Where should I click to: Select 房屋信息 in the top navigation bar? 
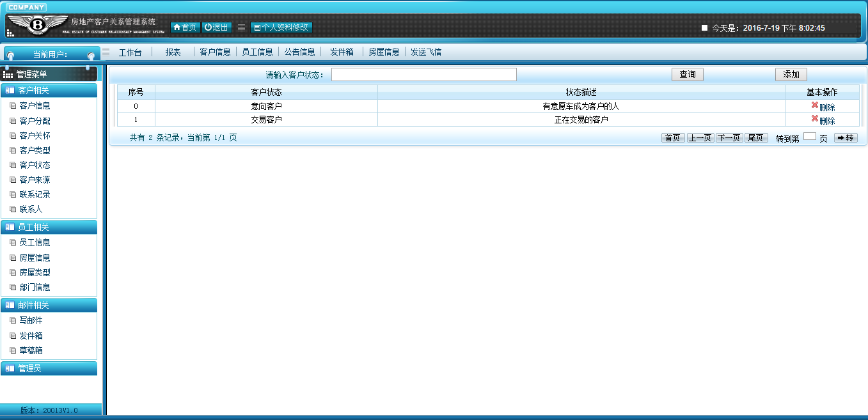pos(384,52)
